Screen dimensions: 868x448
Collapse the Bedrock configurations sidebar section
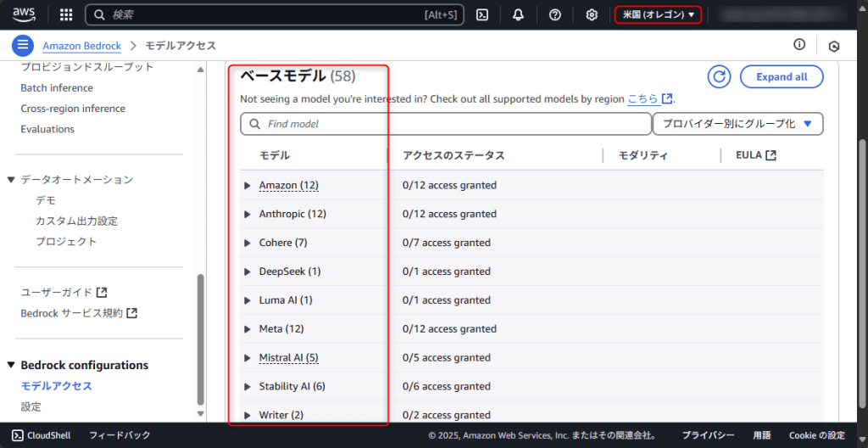(x=10, y=366)
